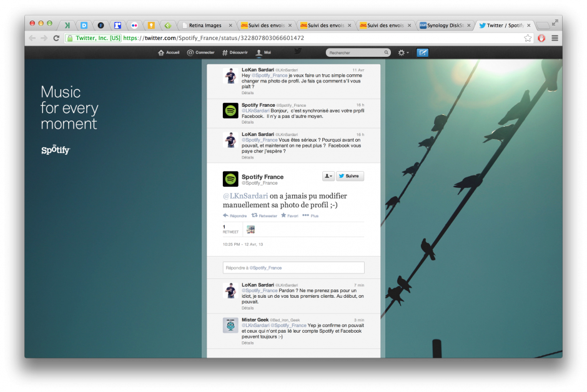Click the @LKnSardari mention in the main tweet

(x=245, y=196)
